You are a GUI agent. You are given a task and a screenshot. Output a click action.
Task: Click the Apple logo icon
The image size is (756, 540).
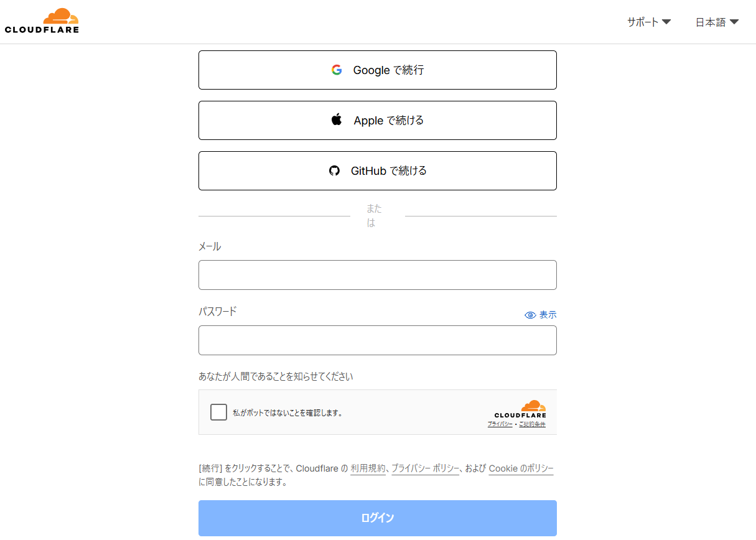pyautogui.click(x=337, y=120)
